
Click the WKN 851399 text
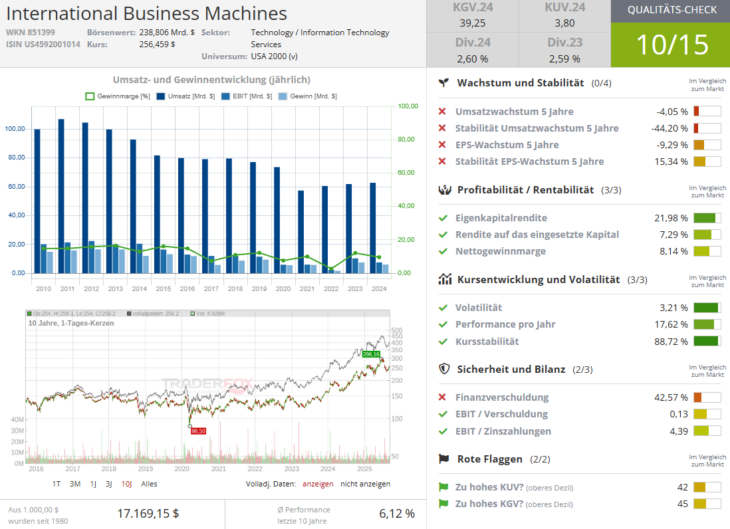pyautogui.click(x=30, y=33)
